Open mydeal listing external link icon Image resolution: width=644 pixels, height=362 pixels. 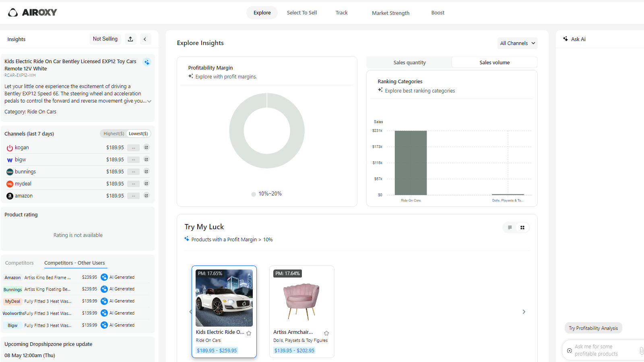pyautogui.click(x=147, y=184)
